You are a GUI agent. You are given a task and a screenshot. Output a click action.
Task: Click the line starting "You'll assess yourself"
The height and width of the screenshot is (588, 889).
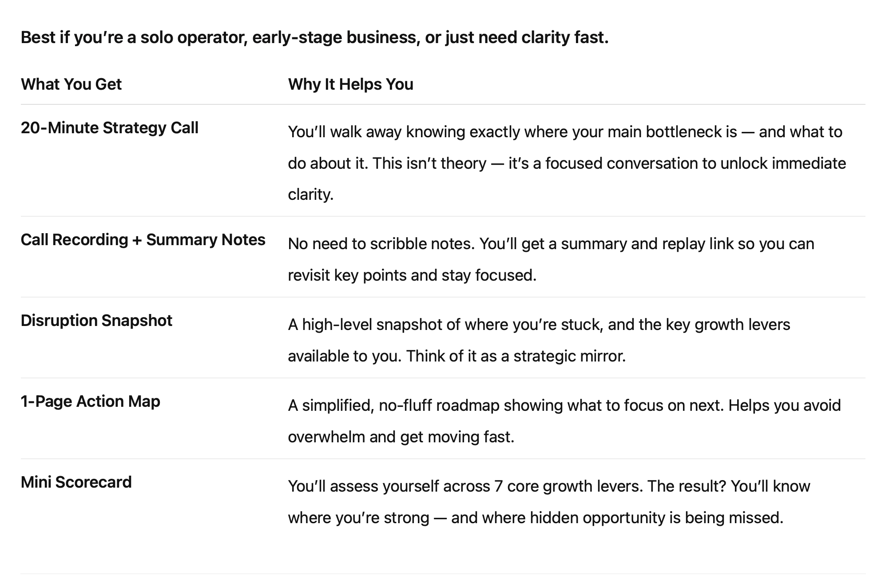click(549, 486)
